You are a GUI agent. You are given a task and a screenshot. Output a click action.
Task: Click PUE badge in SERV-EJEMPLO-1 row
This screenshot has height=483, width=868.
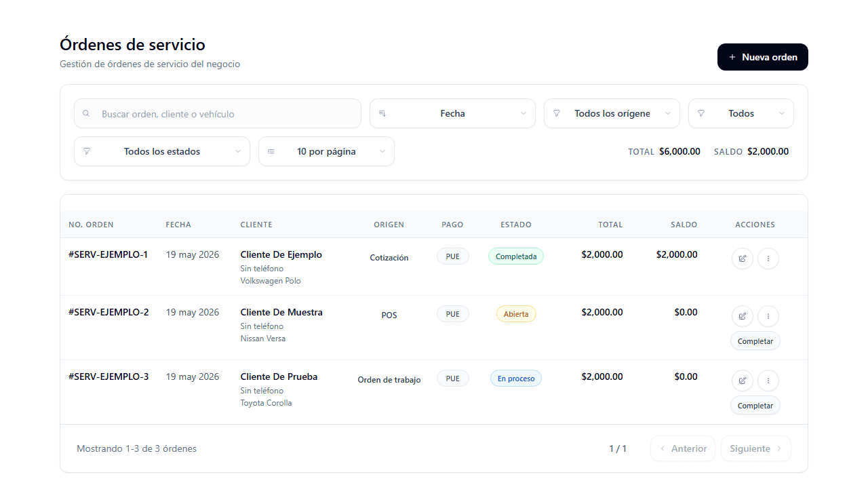[453, 256]
